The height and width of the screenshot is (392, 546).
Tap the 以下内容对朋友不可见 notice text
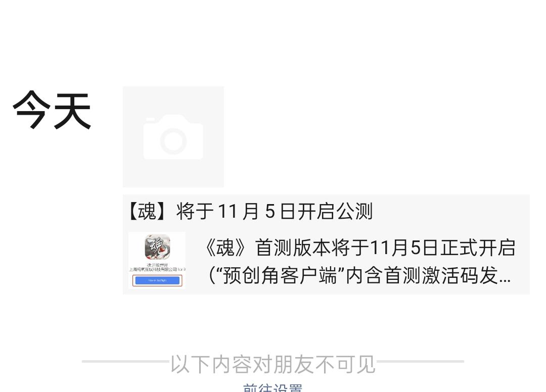[273, 364]
